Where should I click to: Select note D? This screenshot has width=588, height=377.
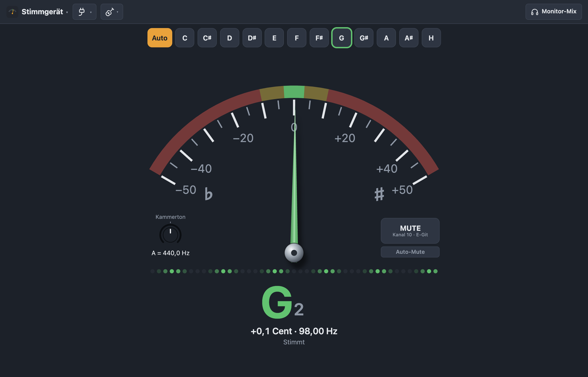coord(230,38)
